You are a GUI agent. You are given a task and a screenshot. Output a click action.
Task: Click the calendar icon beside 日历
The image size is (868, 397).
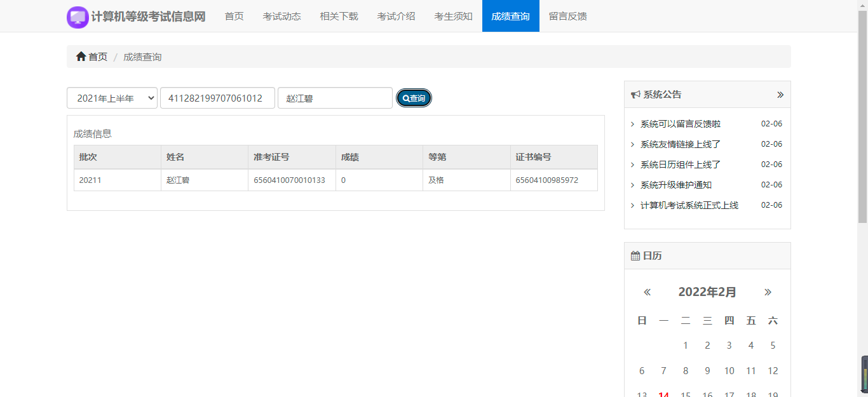[635, 256]
